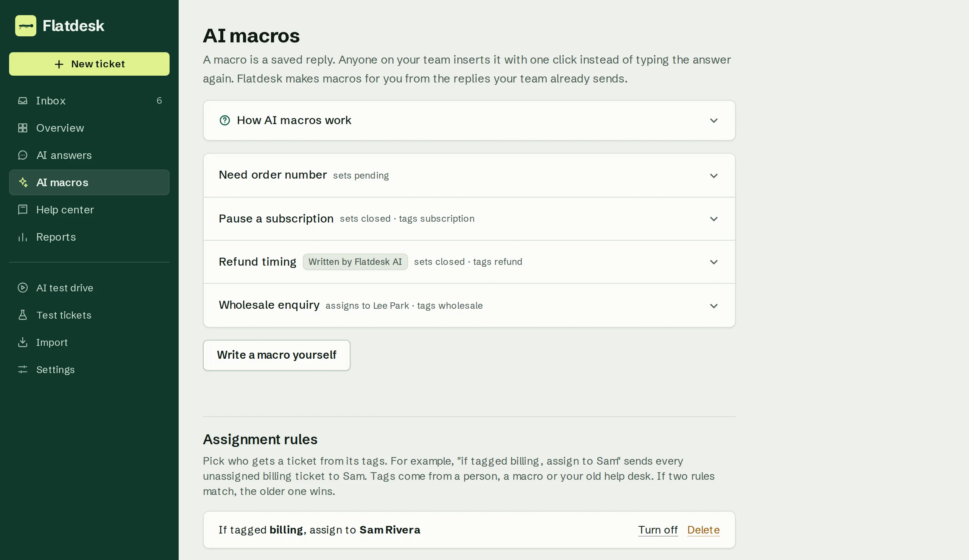The width and height of the screenshot is (969, 560).
Task: Click the Inbox count badge 6
Action: pyautogui.click(x=159, y=101)
